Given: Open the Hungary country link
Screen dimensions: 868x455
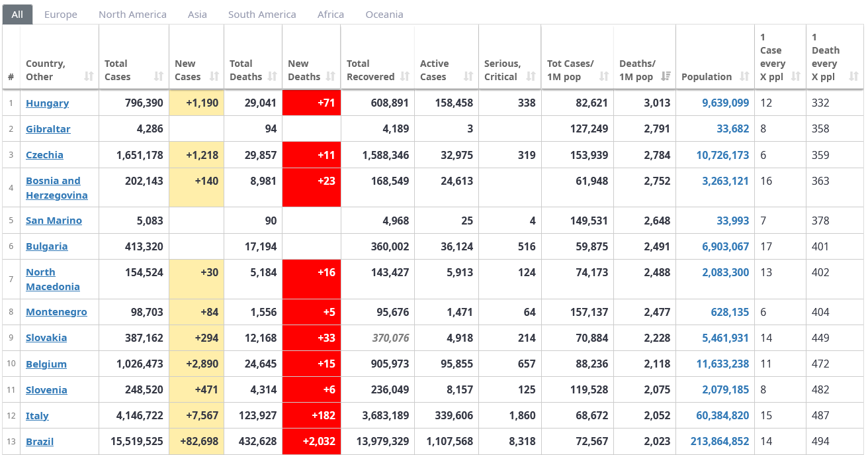Looking at the screenshot, I should 47,103.
